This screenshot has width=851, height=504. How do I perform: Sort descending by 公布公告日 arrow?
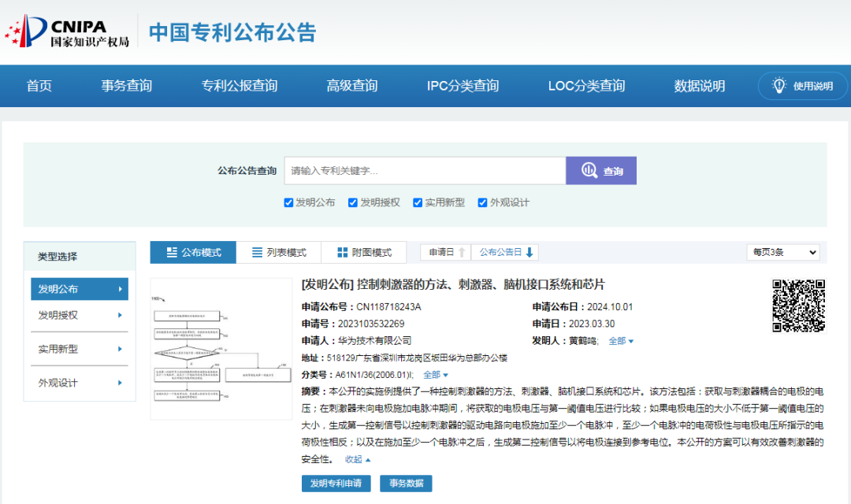click(x=530, y=253)
